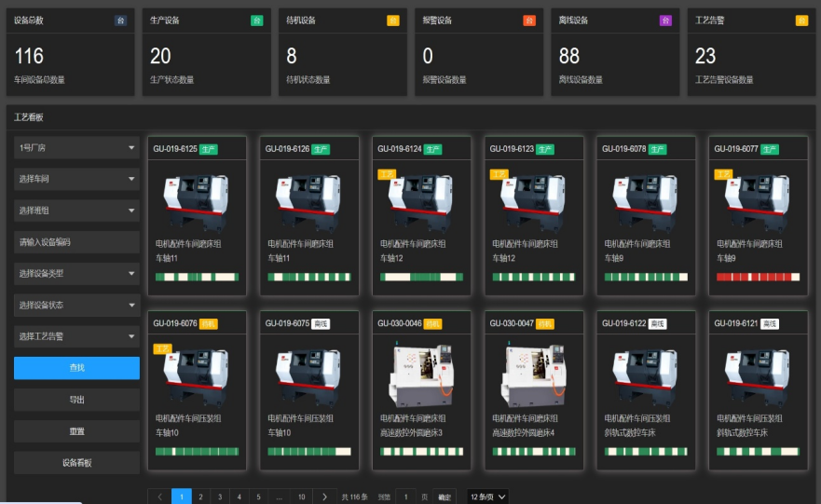The width and height of the screenshot is (821, 504).
Task: Click the purple badge on 离线设备 card
Action: (665, 20)
